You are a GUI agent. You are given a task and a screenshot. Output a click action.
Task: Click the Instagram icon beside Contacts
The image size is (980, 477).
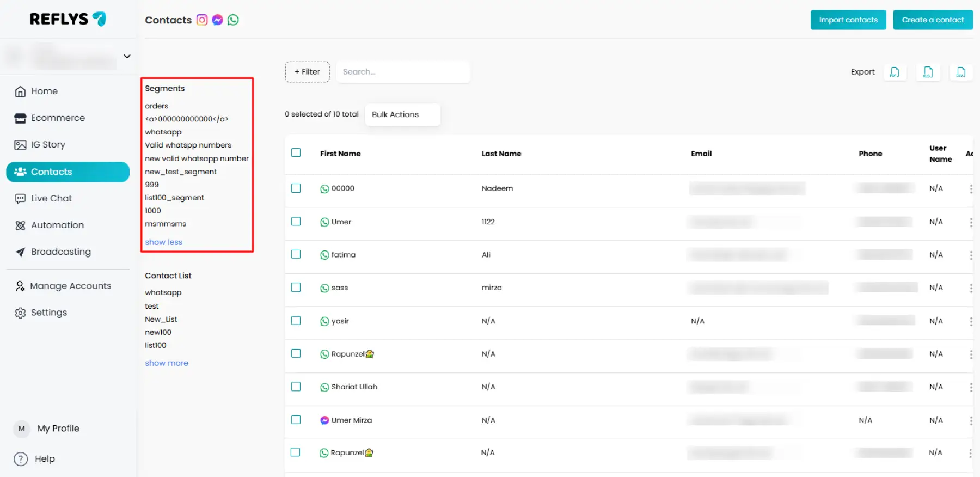pyautogui.click(x=202, y=20)
